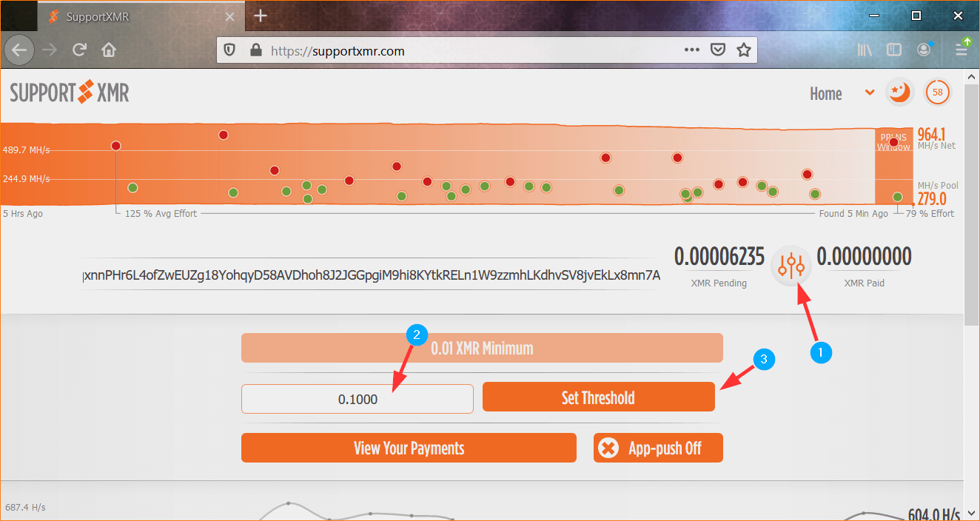Open Firefox account icon
The height and width of the screenshot is (521, 980).
click(x=924, y=50)
